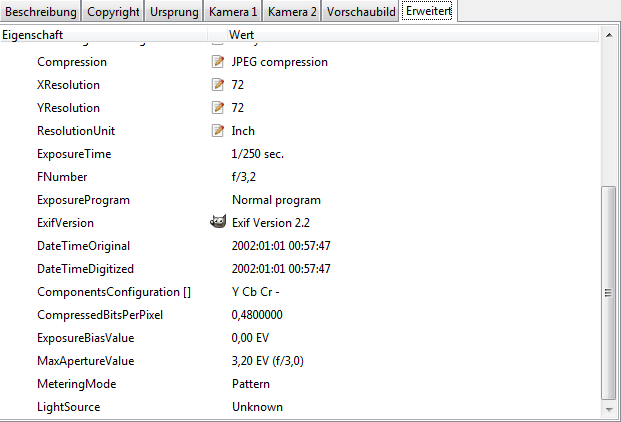Click the edit icon in YResolution row

coord(218,108)
